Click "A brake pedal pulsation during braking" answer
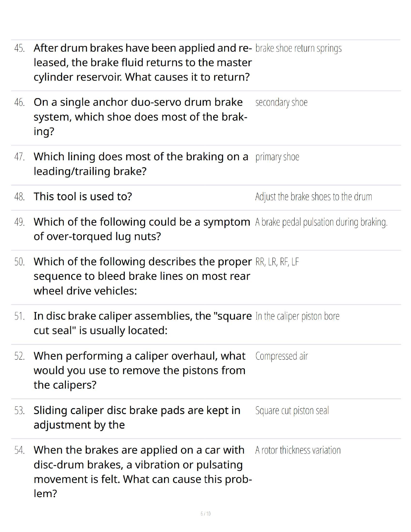This screenshot has height=532, width=411. pyautogui.click(x=321, y=222)
